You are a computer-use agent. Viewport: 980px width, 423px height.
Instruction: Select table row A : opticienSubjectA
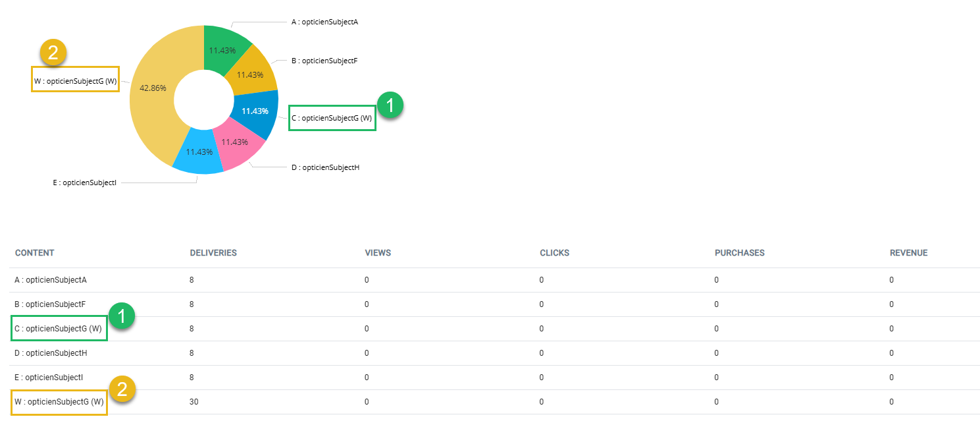[51, 280]
